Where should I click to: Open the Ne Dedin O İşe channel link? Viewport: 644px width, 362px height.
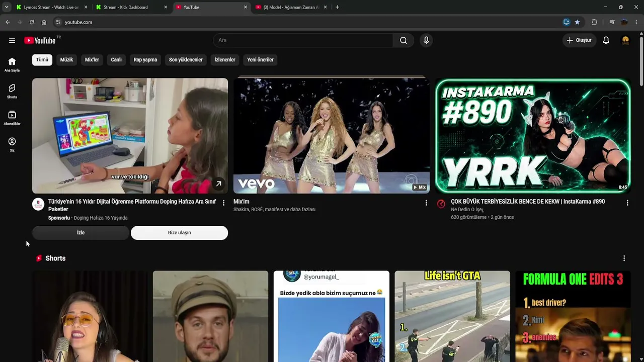pyautogui.click(x=467, y=210)
